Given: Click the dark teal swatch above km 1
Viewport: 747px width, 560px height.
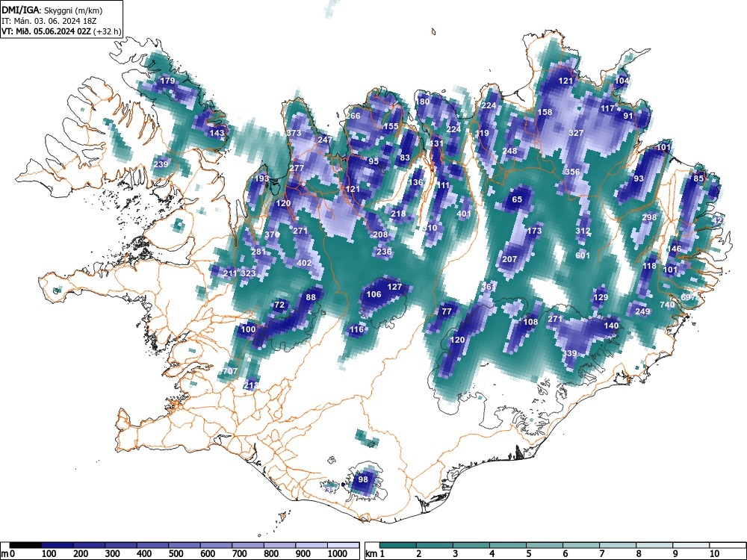Looking at the screenshot, I should (x=398, y=545).
